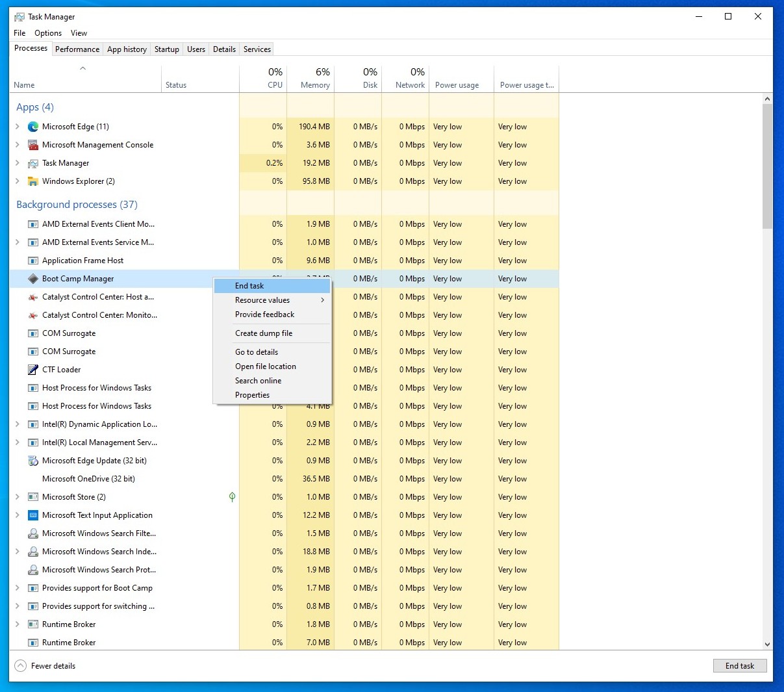Click the Windows Explorer folder icon
This screenshot has height=692, width=784.
click(x=33, y=181)
